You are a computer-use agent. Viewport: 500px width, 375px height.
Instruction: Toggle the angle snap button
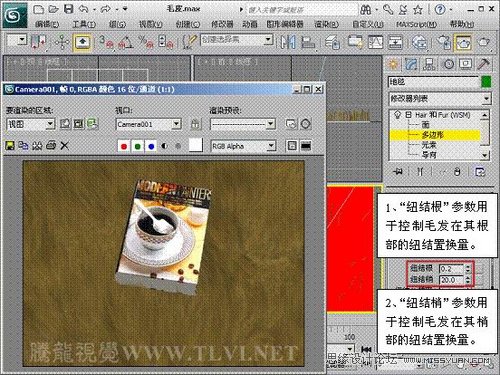(x=126, y=42)
